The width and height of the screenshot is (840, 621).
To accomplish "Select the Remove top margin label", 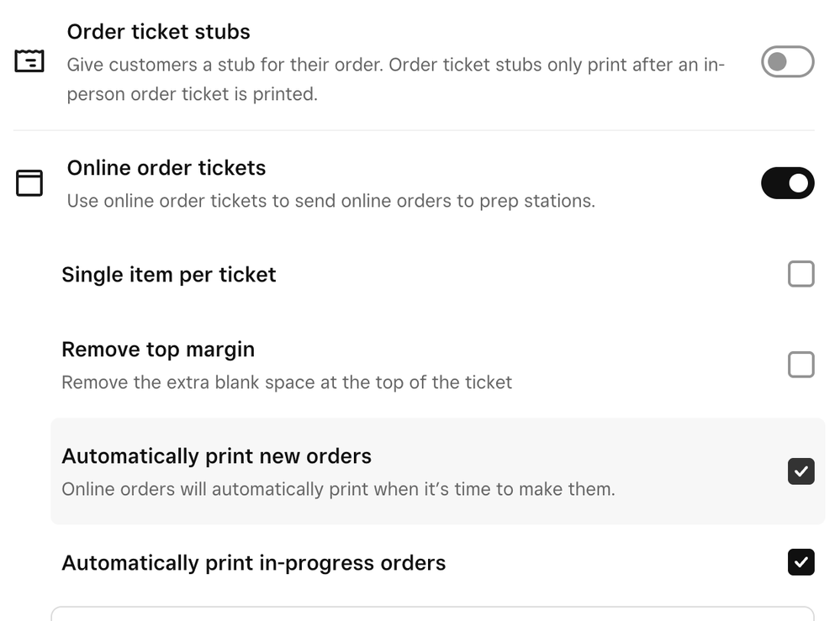I will 157,350.
